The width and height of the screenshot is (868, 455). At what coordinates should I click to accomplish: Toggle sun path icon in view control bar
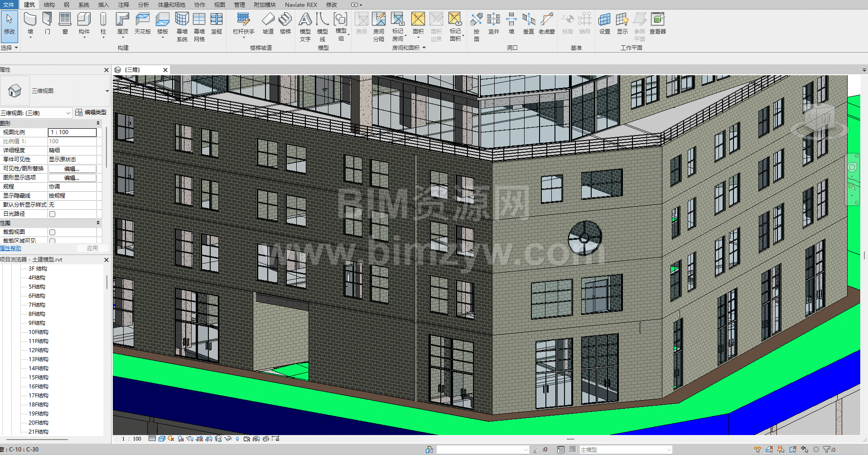coord(171,439)
